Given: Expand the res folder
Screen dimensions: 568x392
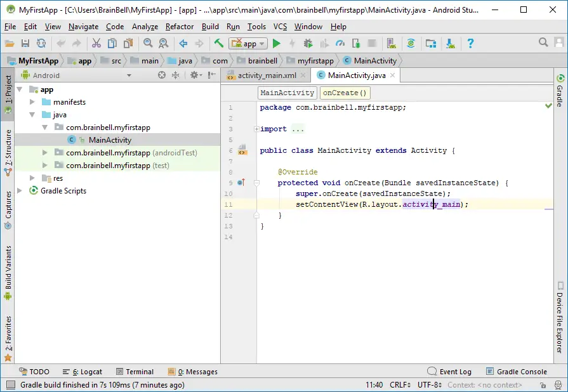Looking at the screenshot, I should tap(32, 178).
